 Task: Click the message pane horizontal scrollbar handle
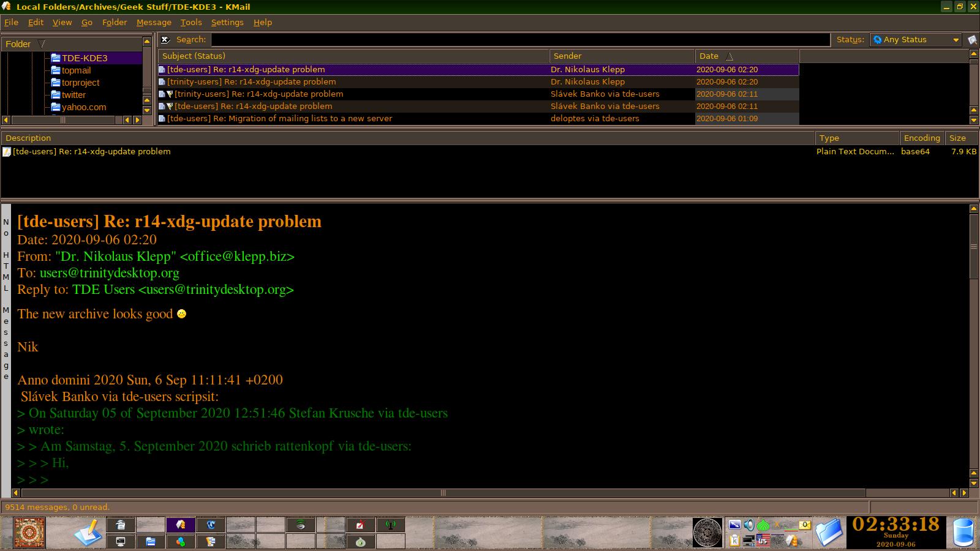(443, 492)
